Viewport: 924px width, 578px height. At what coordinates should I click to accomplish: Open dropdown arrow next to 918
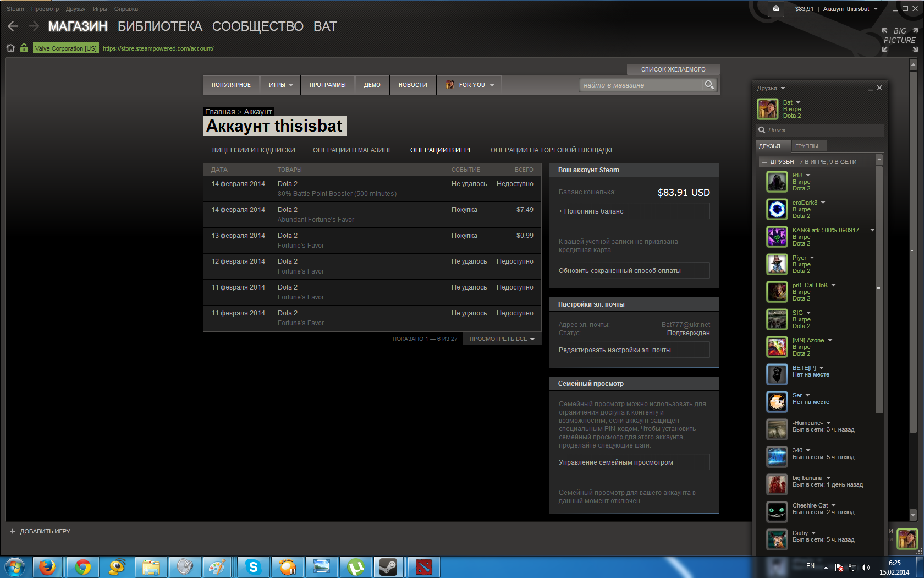tap(809, 175)
